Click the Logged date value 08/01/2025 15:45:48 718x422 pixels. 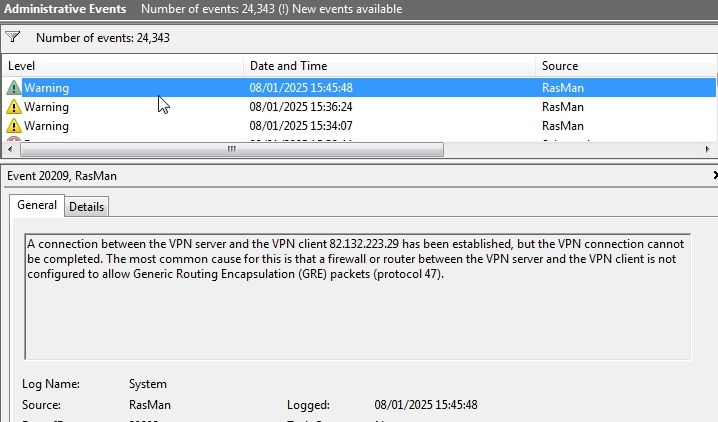(x=426, y=405)
